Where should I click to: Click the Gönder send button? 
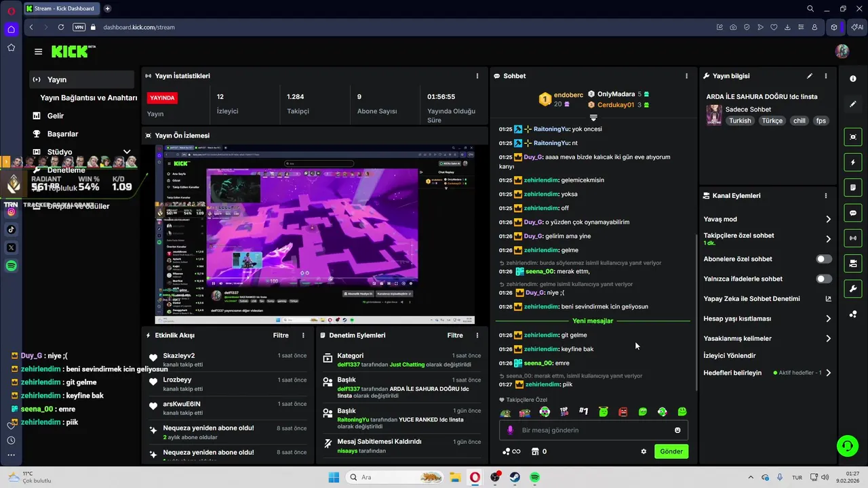point(671,451)
